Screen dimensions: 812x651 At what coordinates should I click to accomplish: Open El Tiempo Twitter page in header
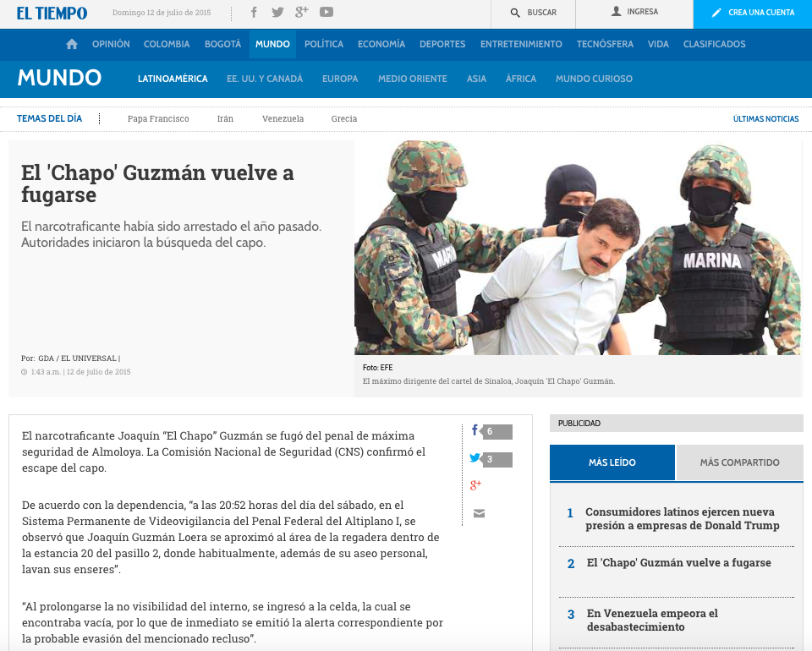[277, 12]
